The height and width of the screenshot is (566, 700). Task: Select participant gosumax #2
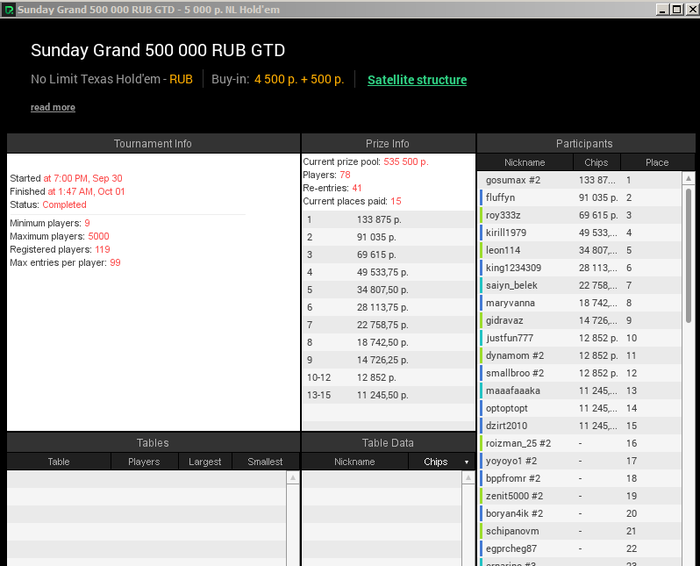click(579, 180)
